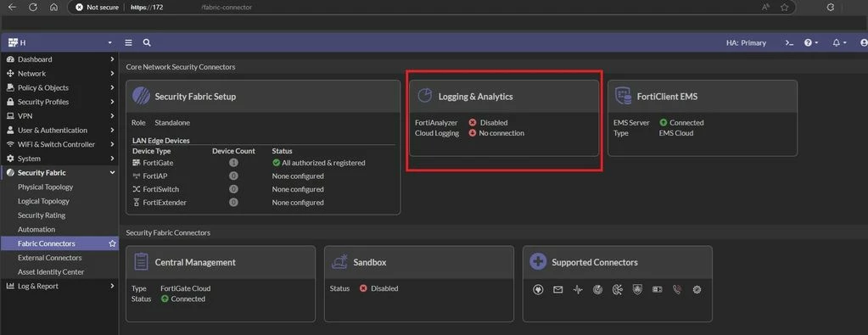Click the FortiClient EMS card icon

coord(624,96)
